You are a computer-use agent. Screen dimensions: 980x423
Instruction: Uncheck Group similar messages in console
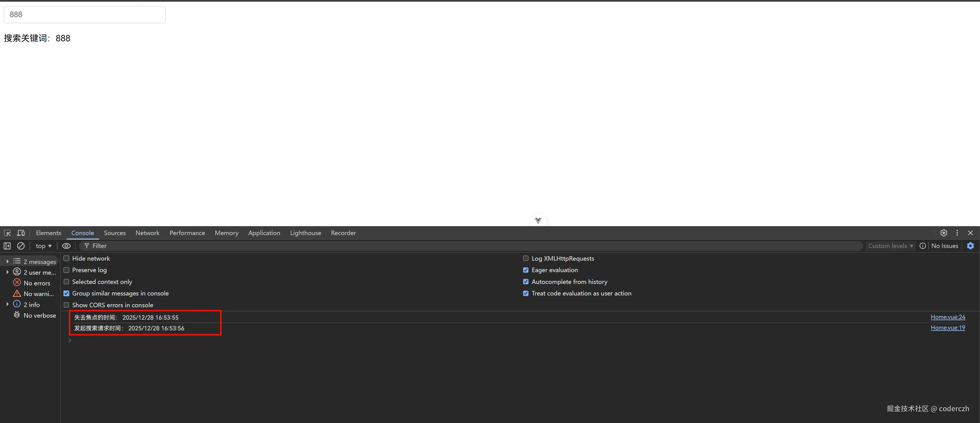point(67,293)
